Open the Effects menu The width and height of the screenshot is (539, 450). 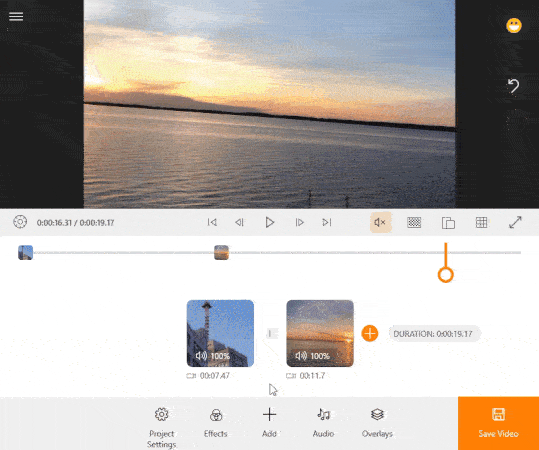pyautogui.click(x=216, y=423)
